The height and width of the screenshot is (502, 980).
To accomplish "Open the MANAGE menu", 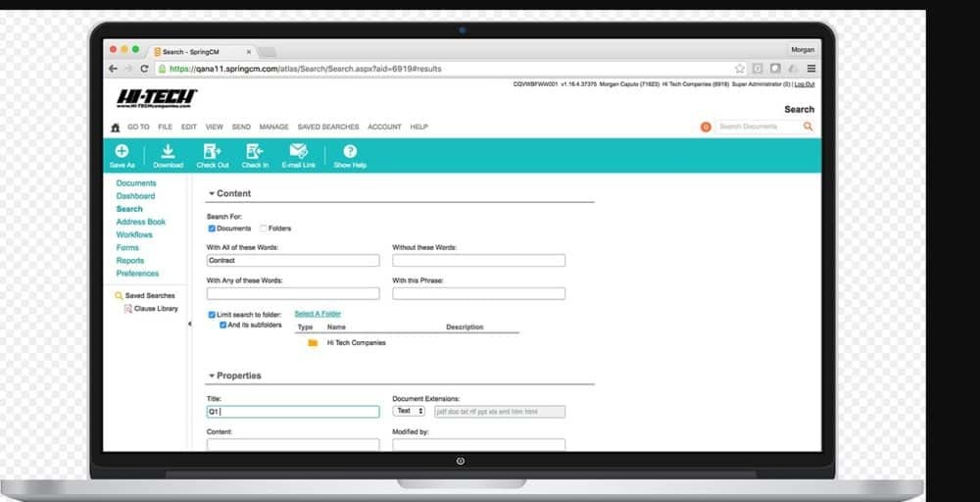I will pyautogui.click(x=273, y=127).
